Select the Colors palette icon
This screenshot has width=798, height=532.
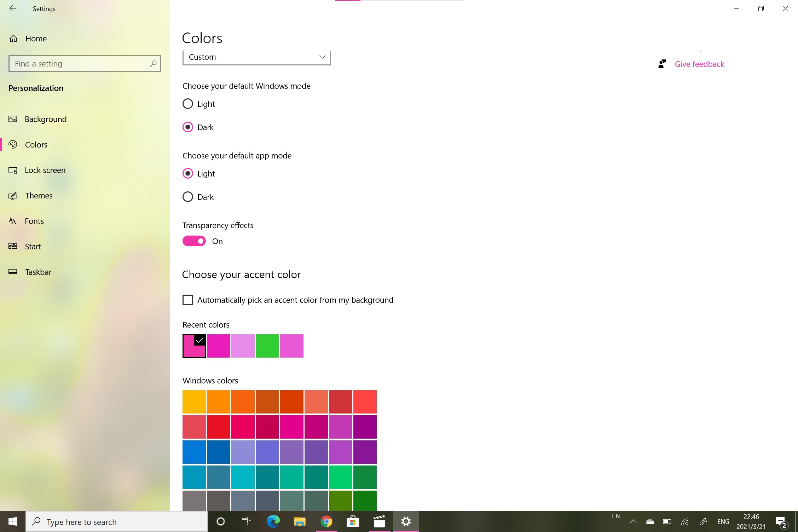(x=13, y=145)
